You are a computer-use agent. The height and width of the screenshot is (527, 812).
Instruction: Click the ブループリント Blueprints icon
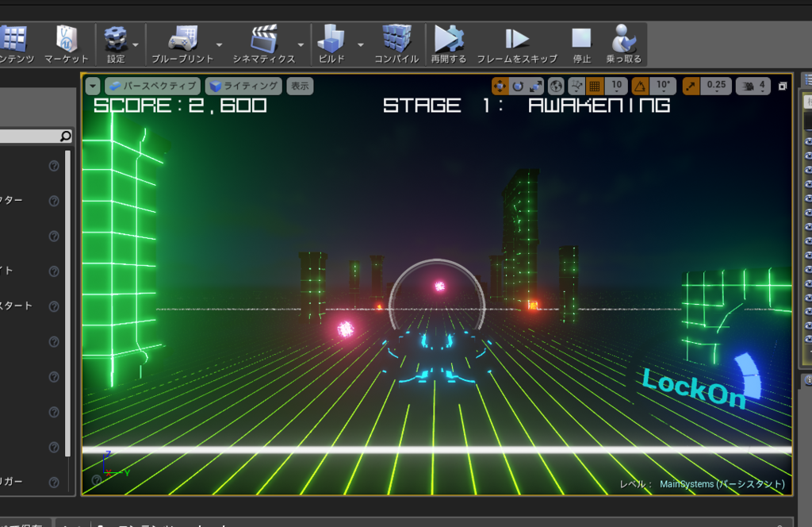(x=182, y=44)
